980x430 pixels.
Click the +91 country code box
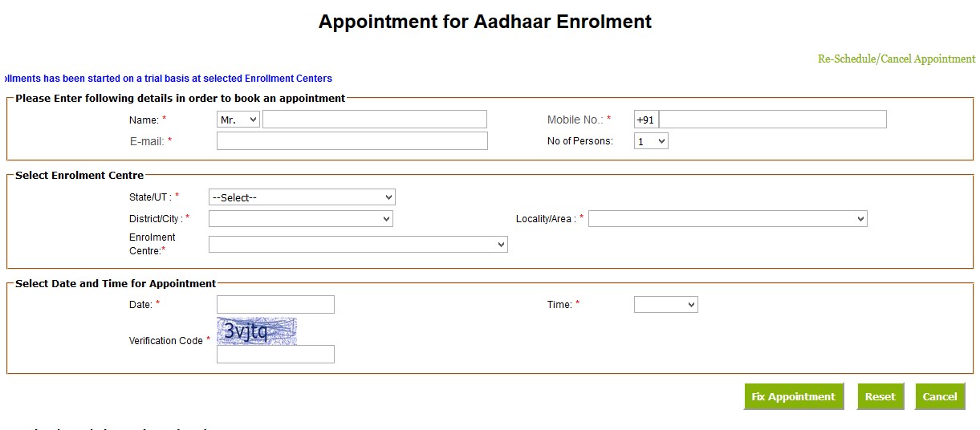coord(645,120)
